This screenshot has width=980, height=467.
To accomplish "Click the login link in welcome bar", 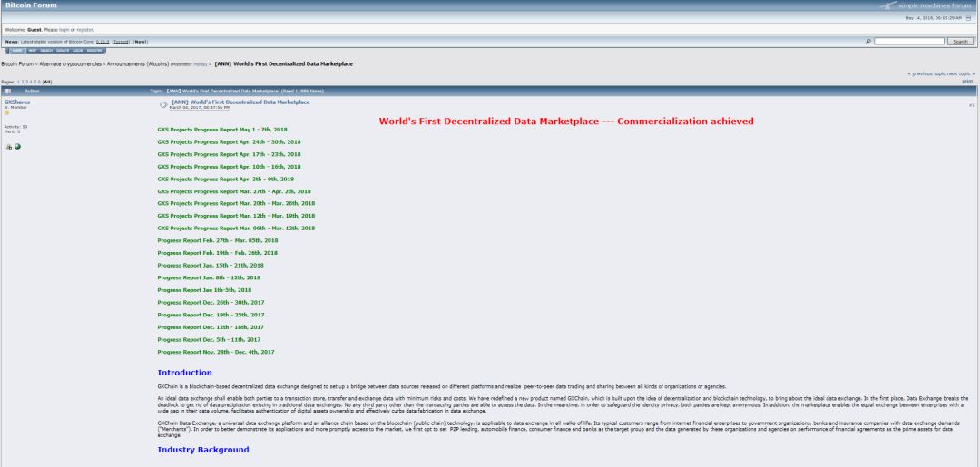I will [64, 29].
